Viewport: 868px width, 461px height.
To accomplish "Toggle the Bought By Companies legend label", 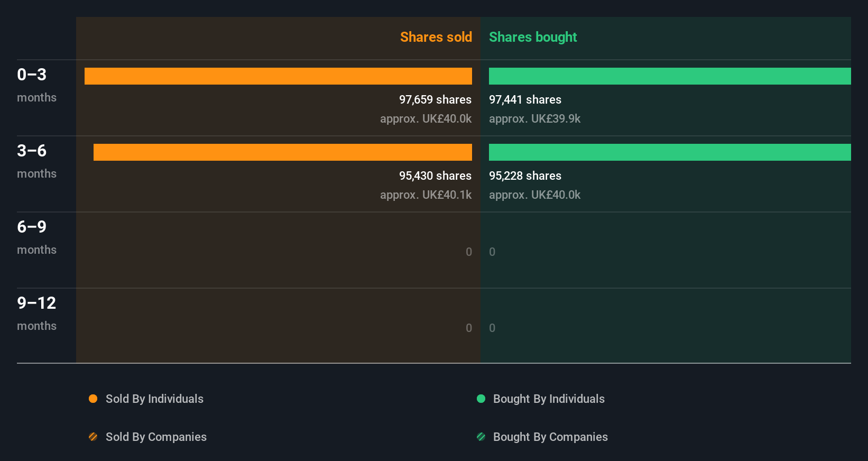I will coord(550,437).
